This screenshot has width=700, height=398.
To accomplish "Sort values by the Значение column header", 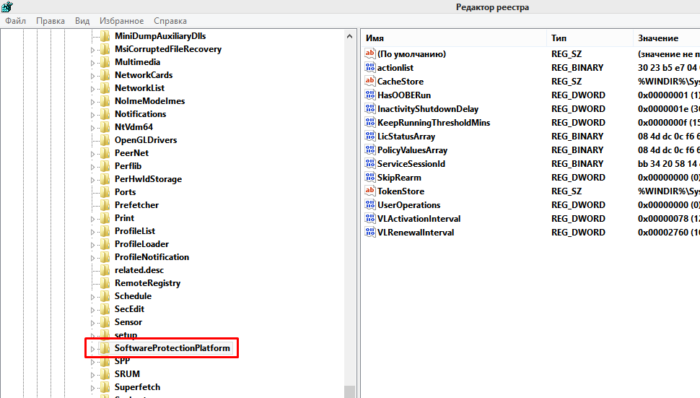I will 667,38.
